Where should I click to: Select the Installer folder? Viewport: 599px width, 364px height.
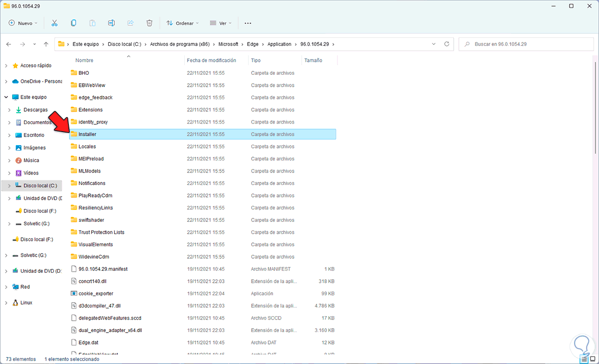coord(203,134)
